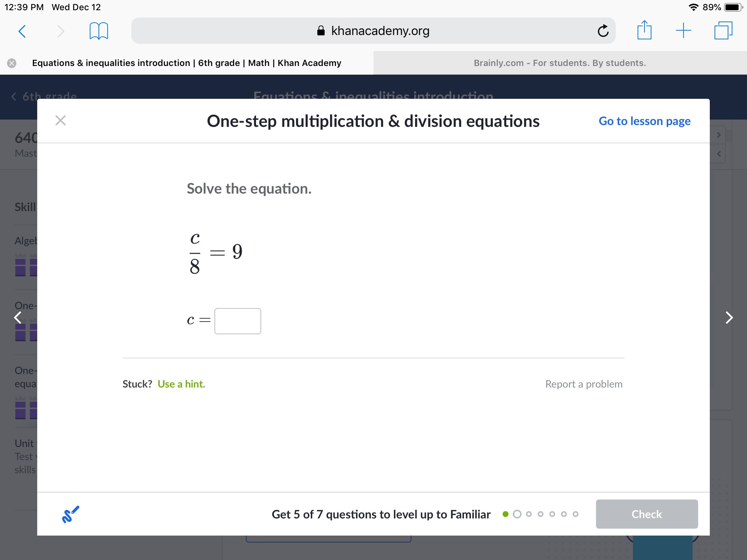This screenshot has width=747, height=560.
Task: Go back to 6th grade breadcrumb
Action: (44, 97)
